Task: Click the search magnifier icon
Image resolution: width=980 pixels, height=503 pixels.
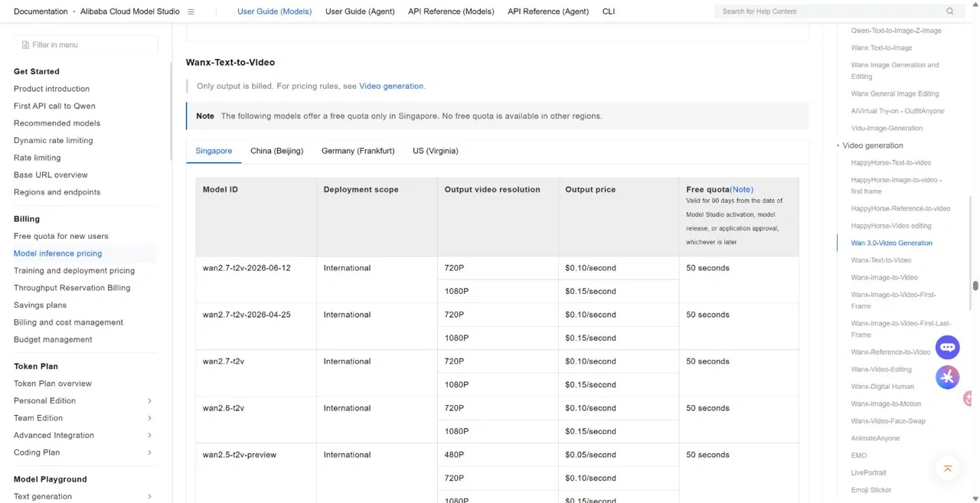Action: [950, 11]
